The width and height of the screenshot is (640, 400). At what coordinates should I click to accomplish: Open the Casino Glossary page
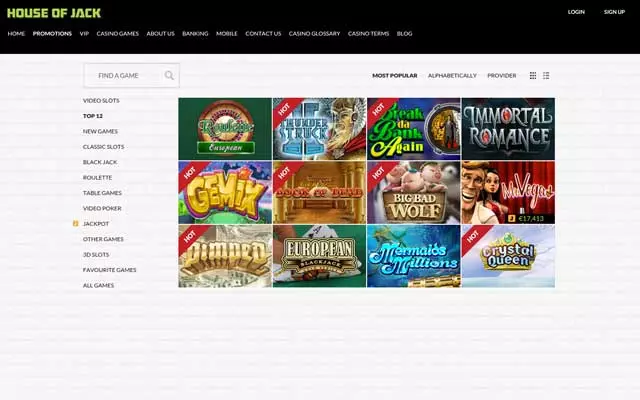(315, 33)
